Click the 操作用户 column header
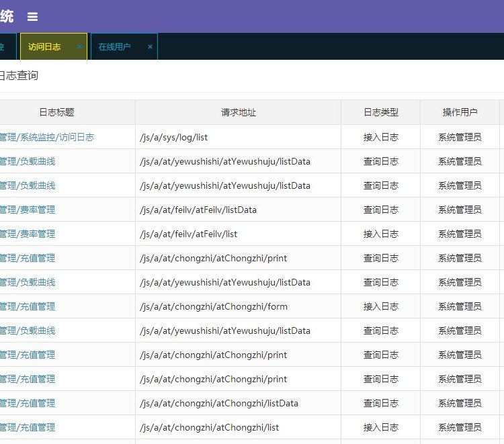Screen dimensions: 504x444 pos(460,113)
